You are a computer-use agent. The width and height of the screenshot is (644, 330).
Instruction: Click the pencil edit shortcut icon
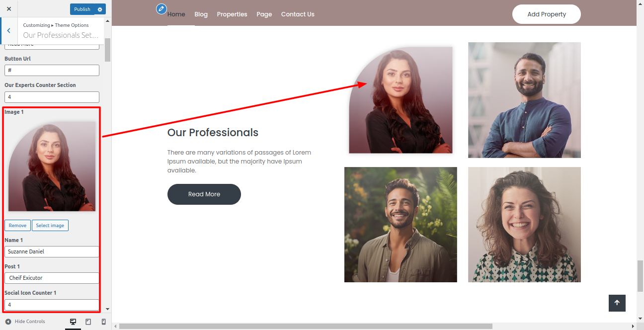coord(161,9)
